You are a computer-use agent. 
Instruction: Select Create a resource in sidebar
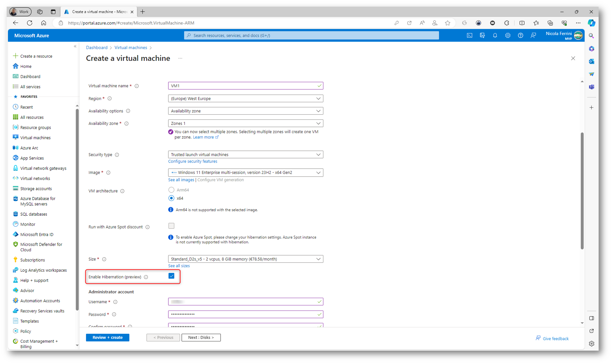36,56
